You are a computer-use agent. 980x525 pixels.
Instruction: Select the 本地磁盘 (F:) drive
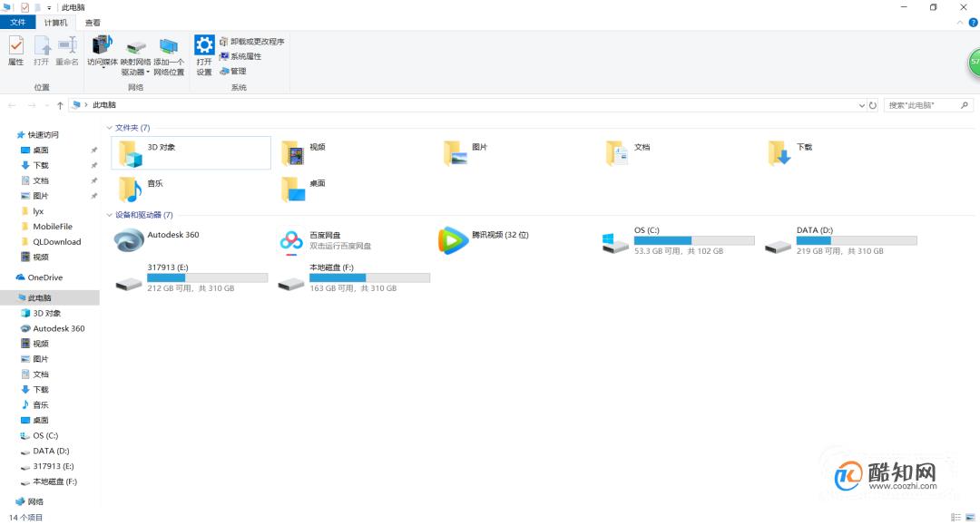[354, 277]
